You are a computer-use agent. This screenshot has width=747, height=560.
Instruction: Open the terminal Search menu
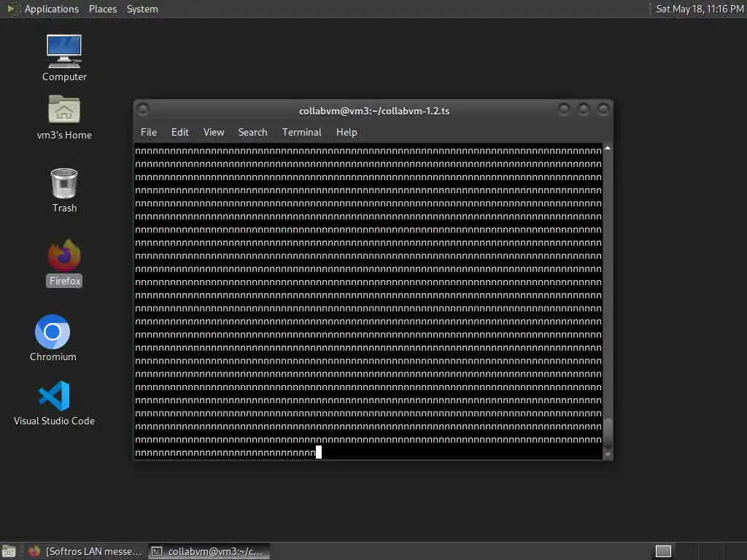[252, 133]
